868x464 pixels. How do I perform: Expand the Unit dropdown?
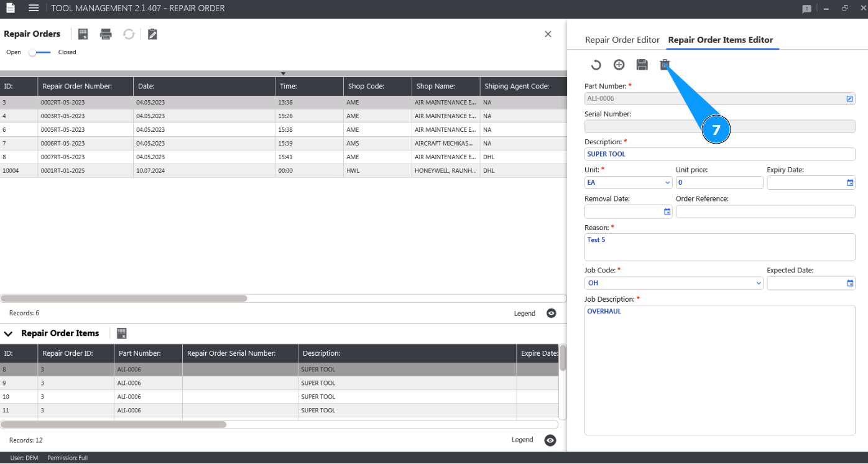(x=668, y=183)
